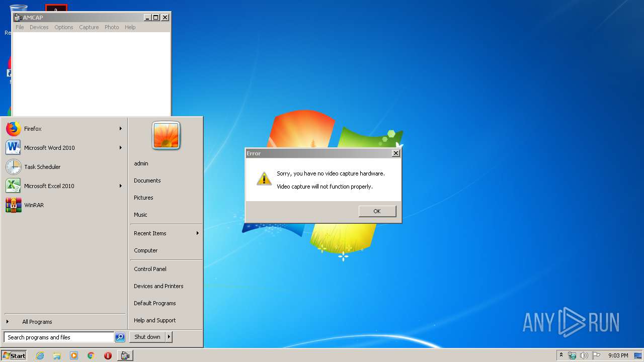Open Options menu in AMCAP
The width and height of the screenshot is (644, 362).
(64, 27)
